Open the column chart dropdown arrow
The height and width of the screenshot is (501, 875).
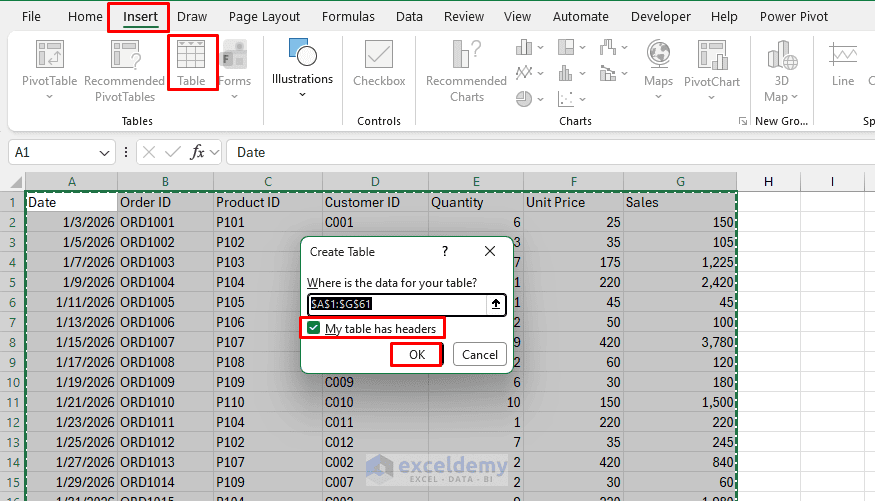(x=540, y=48)
